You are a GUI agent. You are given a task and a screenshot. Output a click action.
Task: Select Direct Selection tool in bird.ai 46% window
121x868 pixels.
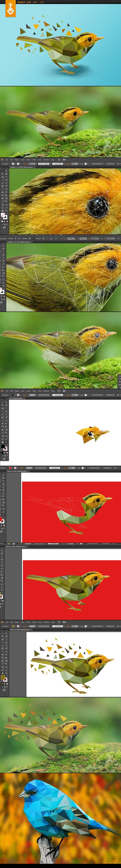[6, 633]
